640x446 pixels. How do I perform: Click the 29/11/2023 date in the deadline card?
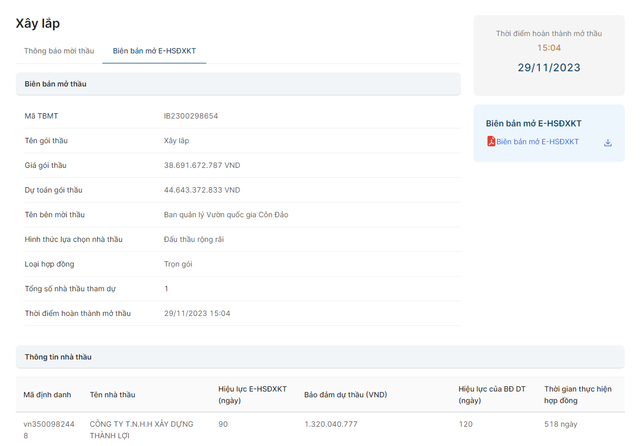point(549,68)
